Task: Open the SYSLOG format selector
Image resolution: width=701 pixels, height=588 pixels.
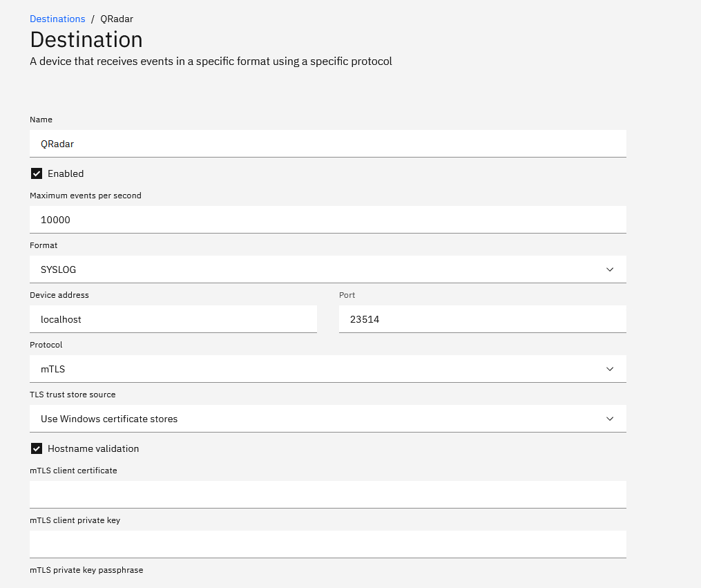Action: pyautogui.click(x=328, y=269)
